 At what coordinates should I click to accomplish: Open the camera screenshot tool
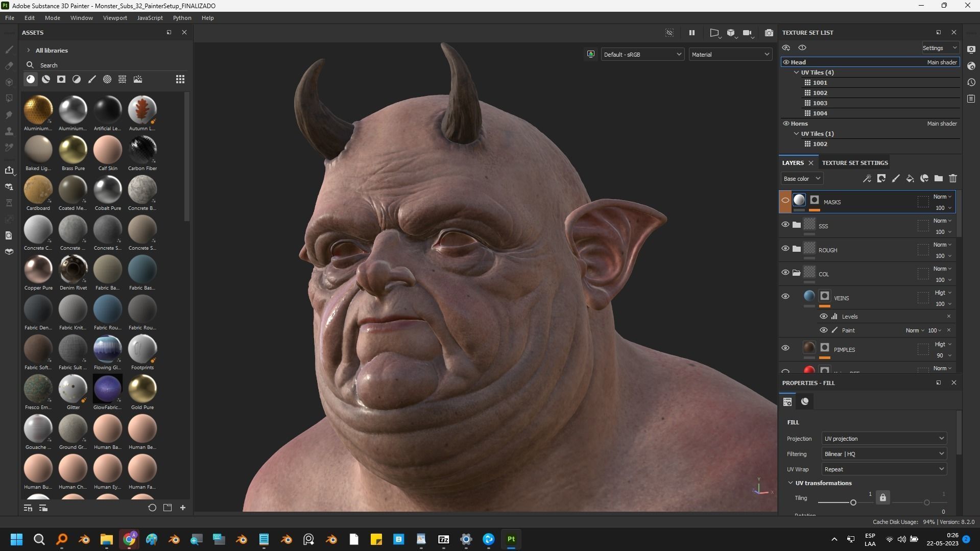[769, 33]
